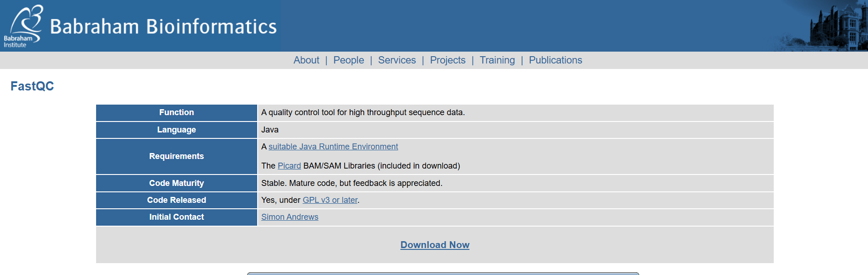Open the Projects page
868x275 pixels.
(x=447, y=60)
